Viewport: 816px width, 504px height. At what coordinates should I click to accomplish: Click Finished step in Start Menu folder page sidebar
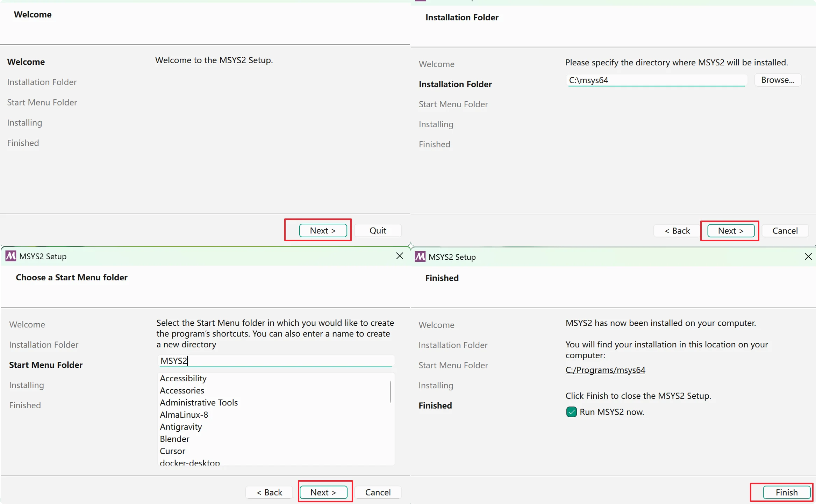pos(25,405)
